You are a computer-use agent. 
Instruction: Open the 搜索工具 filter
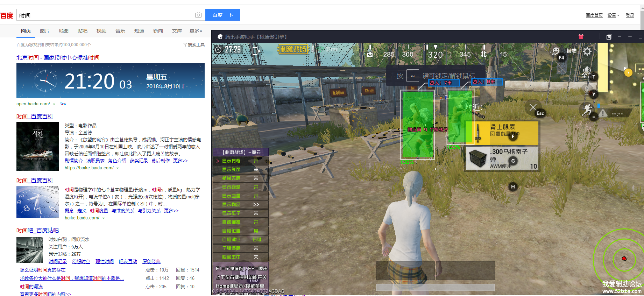click(x=194, y=45)
